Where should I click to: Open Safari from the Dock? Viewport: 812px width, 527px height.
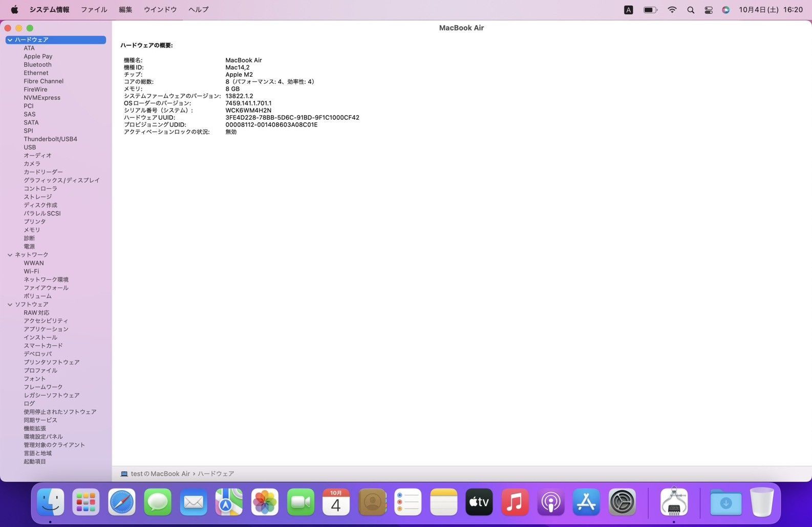pos(122,502)
